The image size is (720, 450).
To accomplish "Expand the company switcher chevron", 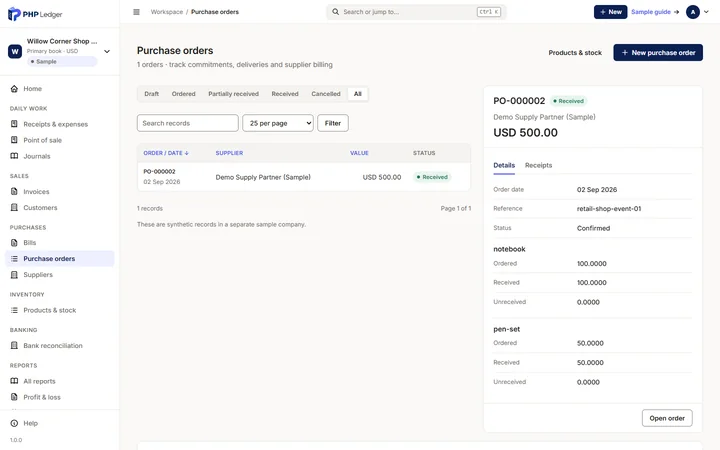I will [107, 51].
